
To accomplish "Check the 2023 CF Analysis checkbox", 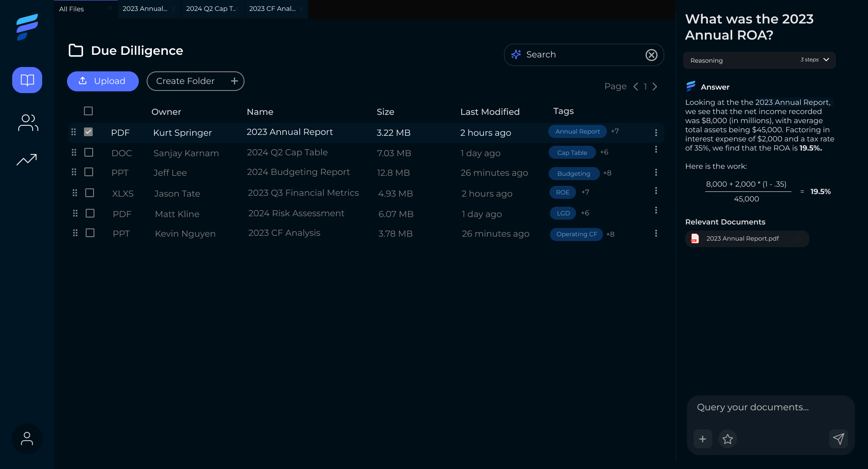I will [90, 233].
